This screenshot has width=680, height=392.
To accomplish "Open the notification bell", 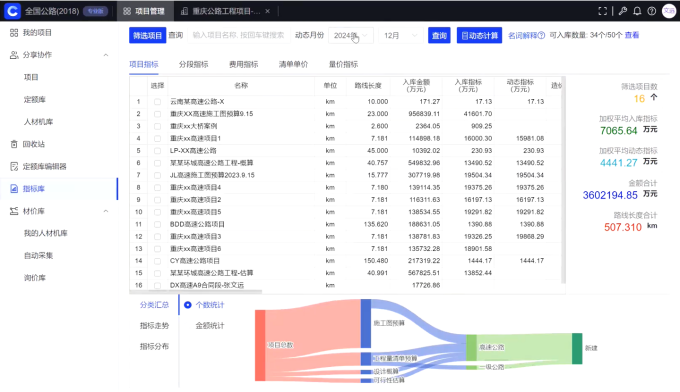I will coord(637,11).
